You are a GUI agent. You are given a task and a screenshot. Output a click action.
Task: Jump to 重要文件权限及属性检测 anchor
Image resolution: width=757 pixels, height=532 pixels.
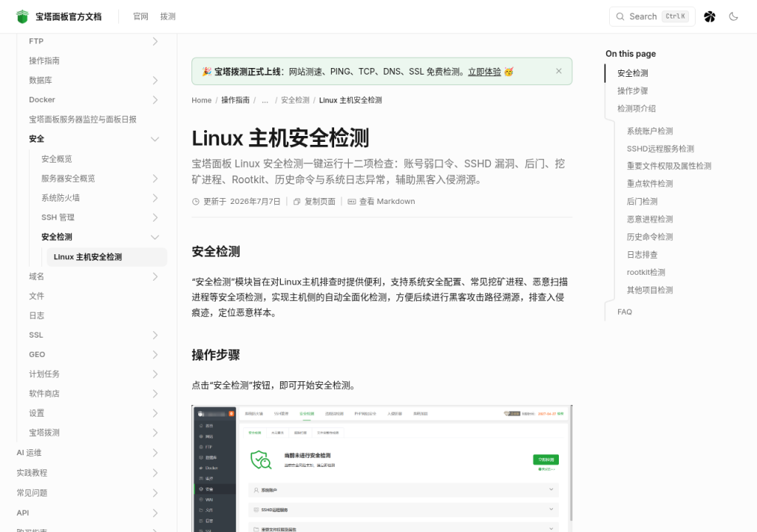669,166
